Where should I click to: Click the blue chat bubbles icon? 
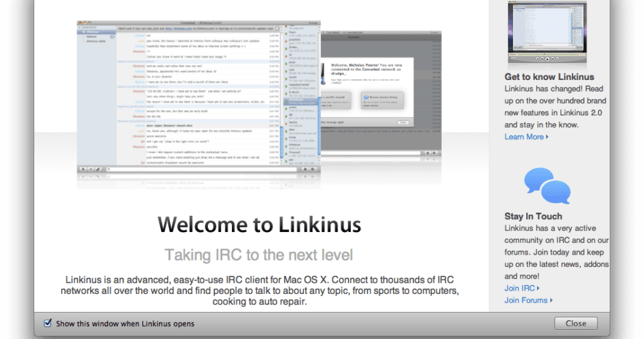(x=547, y=186)
